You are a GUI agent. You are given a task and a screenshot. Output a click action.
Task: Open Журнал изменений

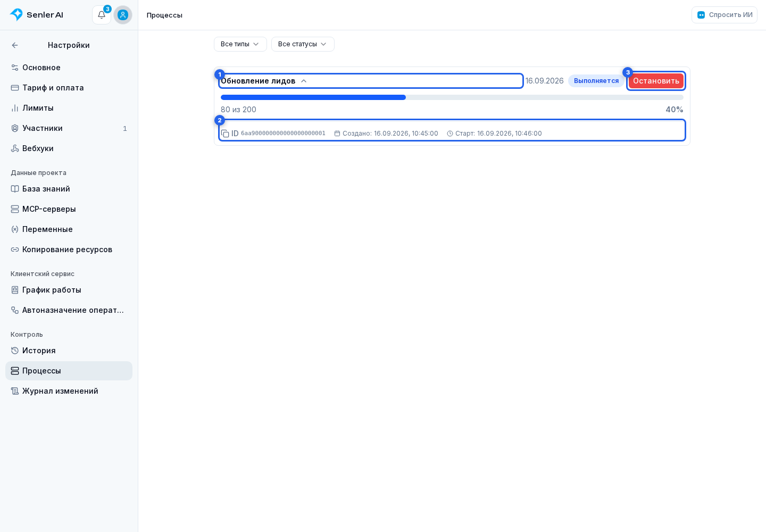pos(69,391)
